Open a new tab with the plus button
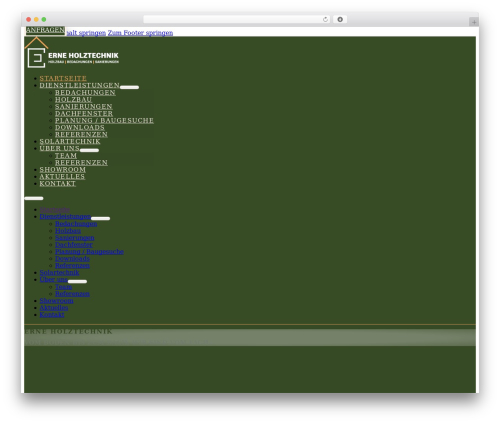This screenshot has width=500, height=423. click(x=474, y=22)
